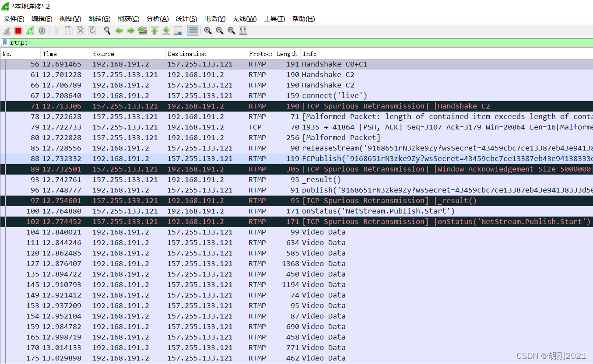Sort by the Source column header
Screen dimensions: 593x364
(129, 54)
